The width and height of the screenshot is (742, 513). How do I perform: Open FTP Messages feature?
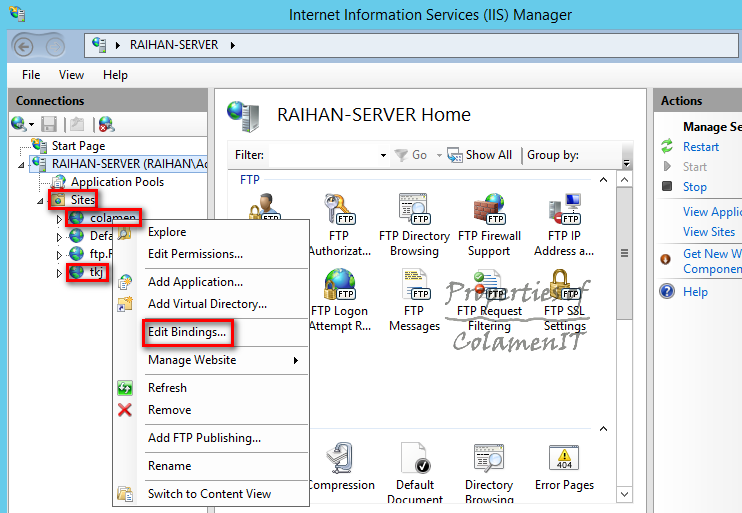(x=414, y=300)
